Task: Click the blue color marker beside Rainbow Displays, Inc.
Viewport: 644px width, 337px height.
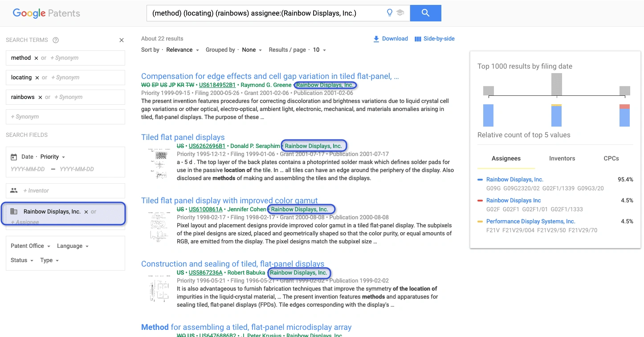Action: coord(480,180)
